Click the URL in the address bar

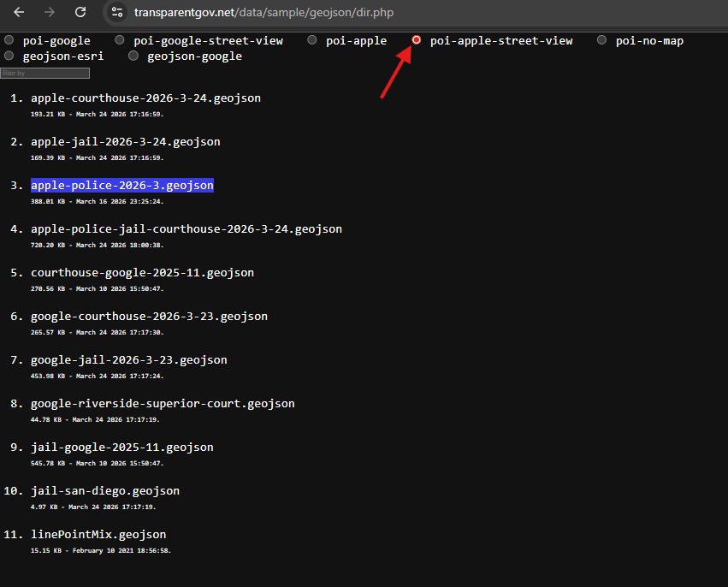[x=263, y=13]
